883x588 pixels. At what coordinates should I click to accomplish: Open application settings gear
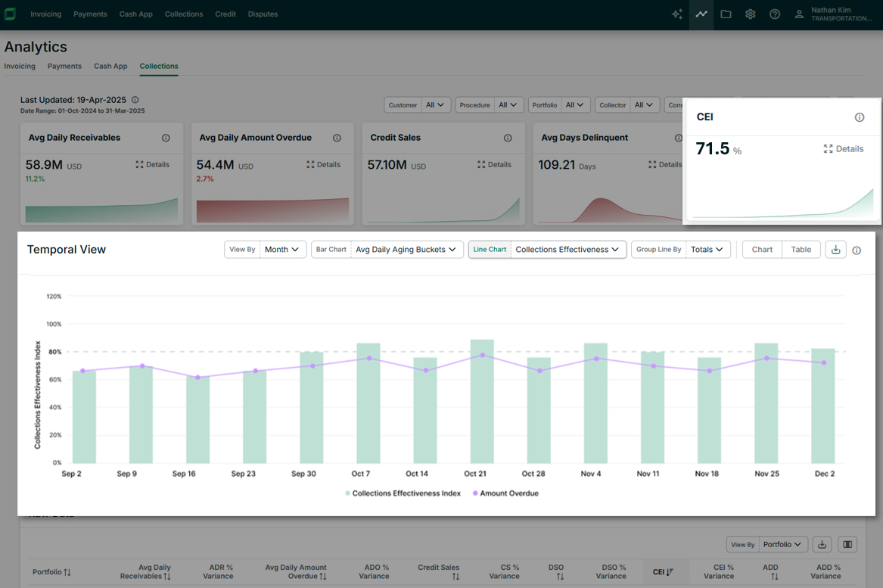click(x=750, y=14)
